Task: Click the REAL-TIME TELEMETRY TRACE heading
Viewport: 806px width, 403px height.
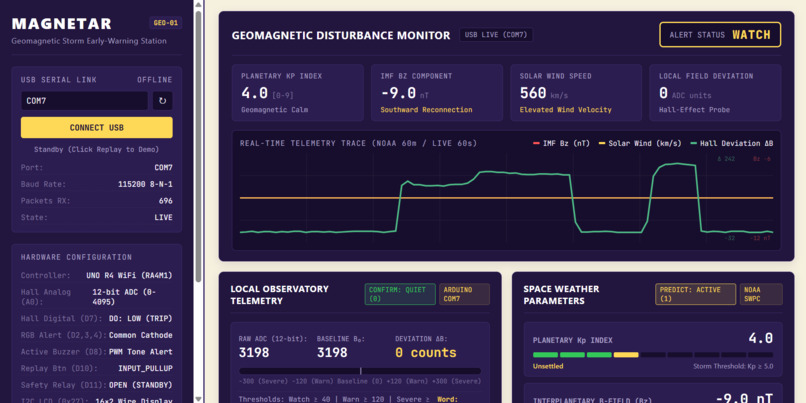Action: click(358, 143)
